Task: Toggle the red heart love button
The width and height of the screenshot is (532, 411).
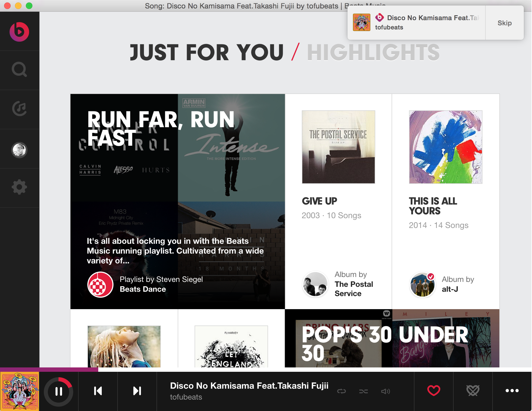Action: coord(433,391)
